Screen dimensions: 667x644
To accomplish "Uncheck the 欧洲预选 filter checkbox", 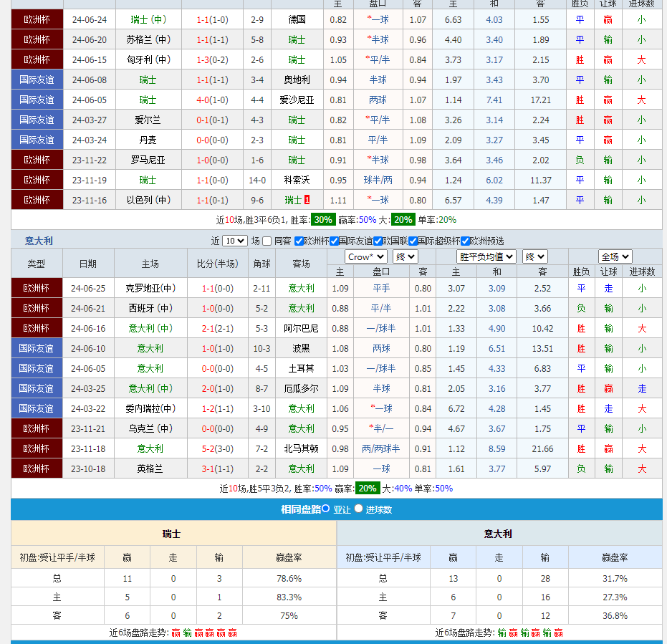I will tap(465, 241).
